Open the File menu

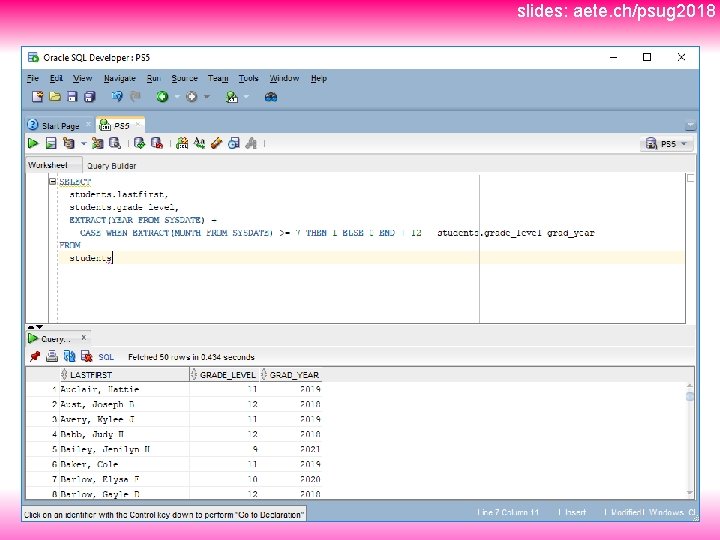[x=33, y=79]
